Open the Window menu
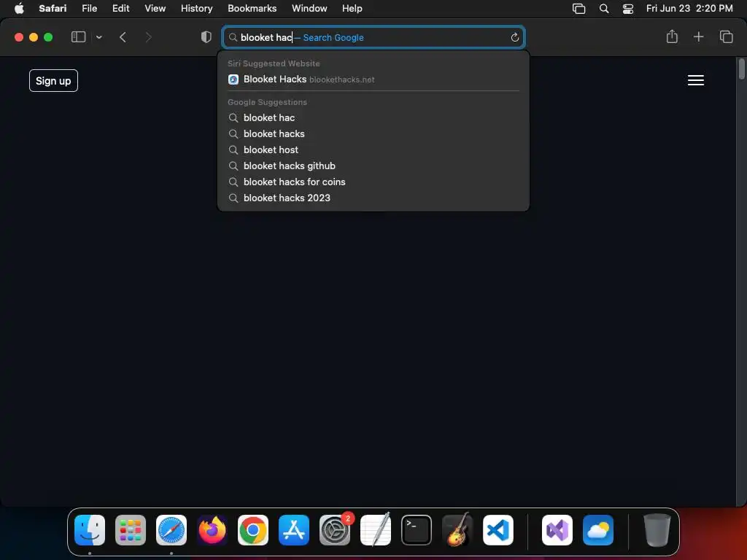This screenshot has width=747, height=560. (x=309, y=9)
